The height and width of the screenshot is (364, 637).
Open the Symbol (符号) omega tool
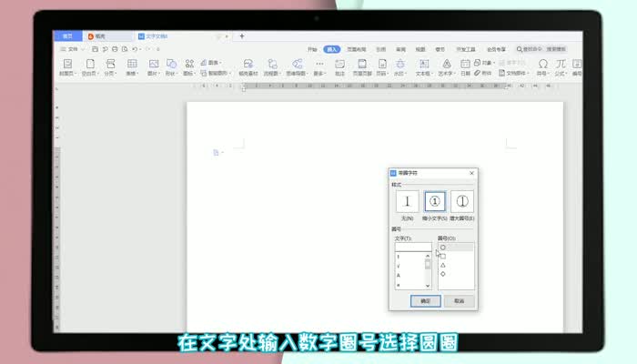542,67
